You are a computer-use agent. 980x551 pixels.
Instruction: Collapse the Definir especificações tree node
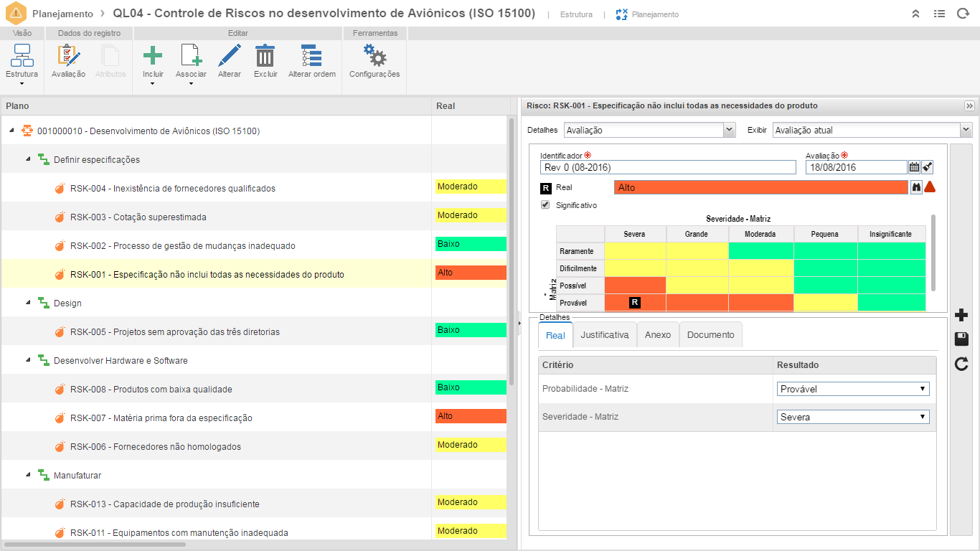(x=29, y=159)
